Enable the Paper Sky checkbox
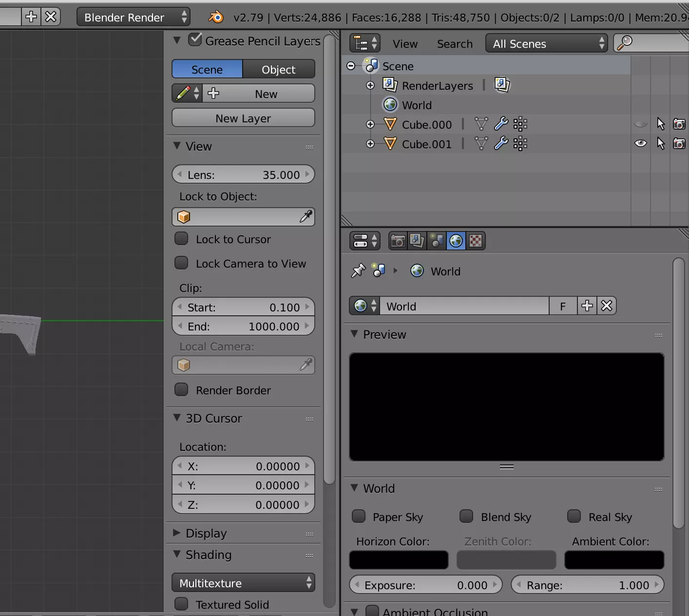The height and width of the screenshot is (616, 689). coord(359,517)
